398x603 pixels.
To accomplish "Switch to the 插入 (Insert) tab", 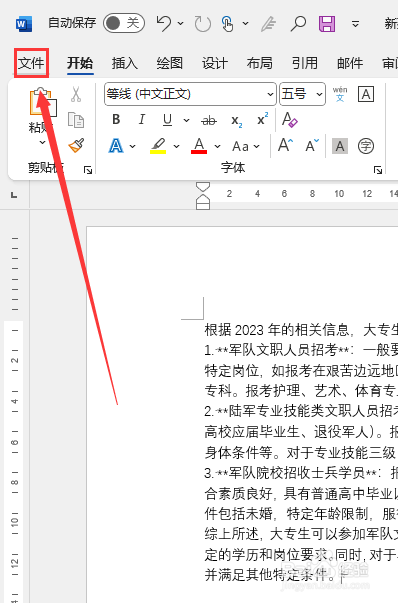I will click(x=125, y=63).
